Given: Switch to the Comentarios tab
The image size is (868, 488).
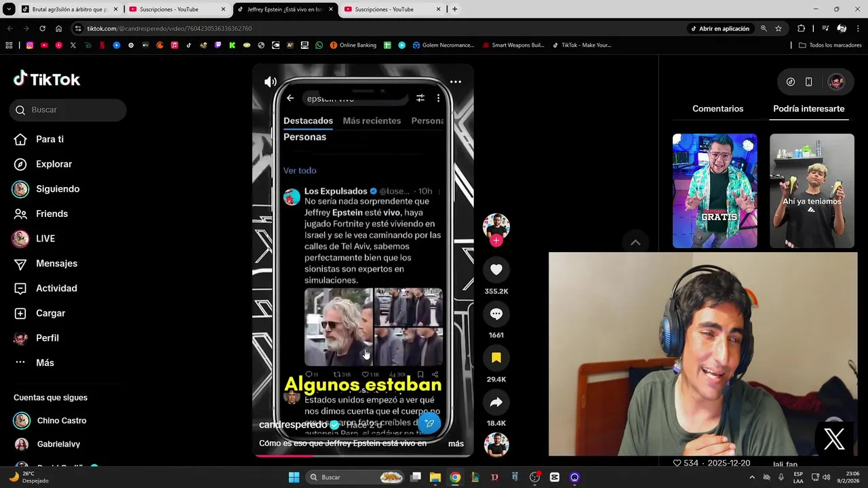Looking at the screenshot, I should [717, 108].
